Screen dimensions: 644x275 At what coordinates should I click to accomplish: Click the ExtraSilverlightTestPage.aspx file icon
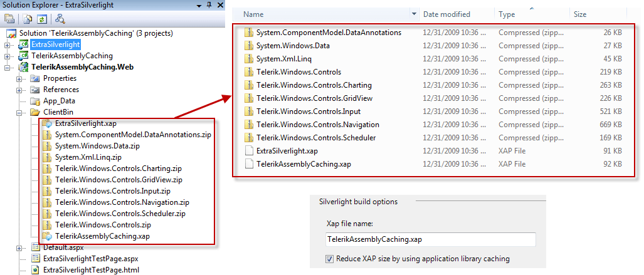(x=36, y=259)
